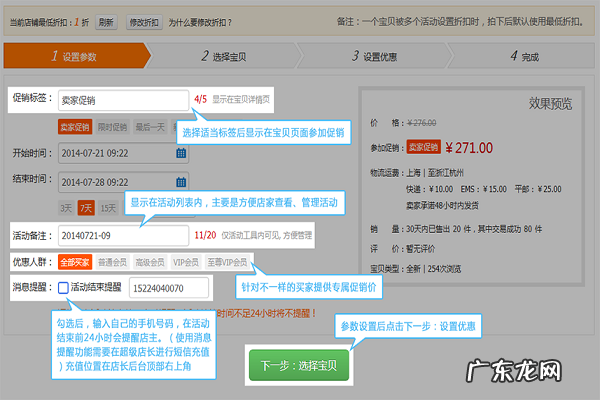This screenshot has height=400, width=600.
Task: Focus the 促销标签 input field
Action: 124,100
